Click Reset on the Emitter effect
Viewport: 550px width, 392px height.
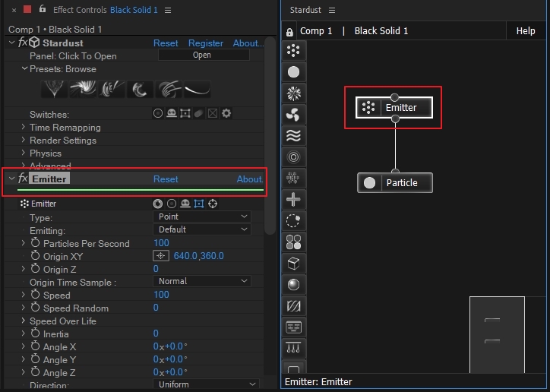[x=166, y=179]
